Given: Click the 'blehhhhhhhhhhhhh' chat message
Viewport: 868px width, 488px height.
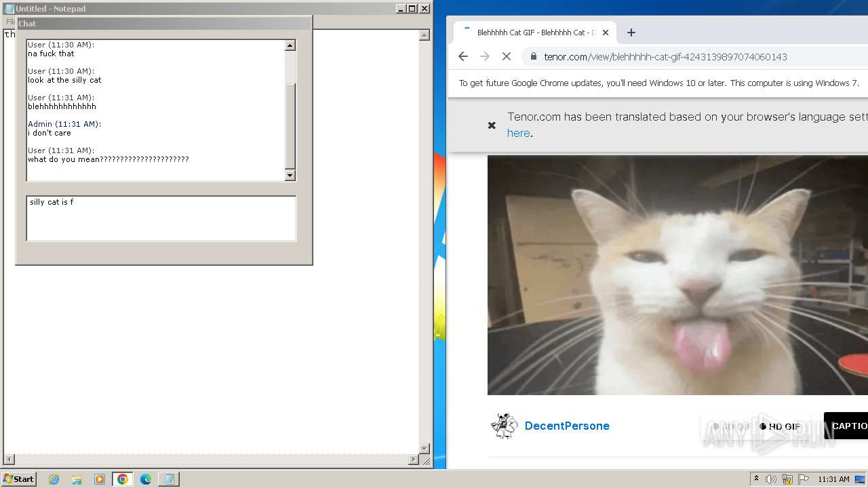Looking at the screenshot, I should click(62, 106).
